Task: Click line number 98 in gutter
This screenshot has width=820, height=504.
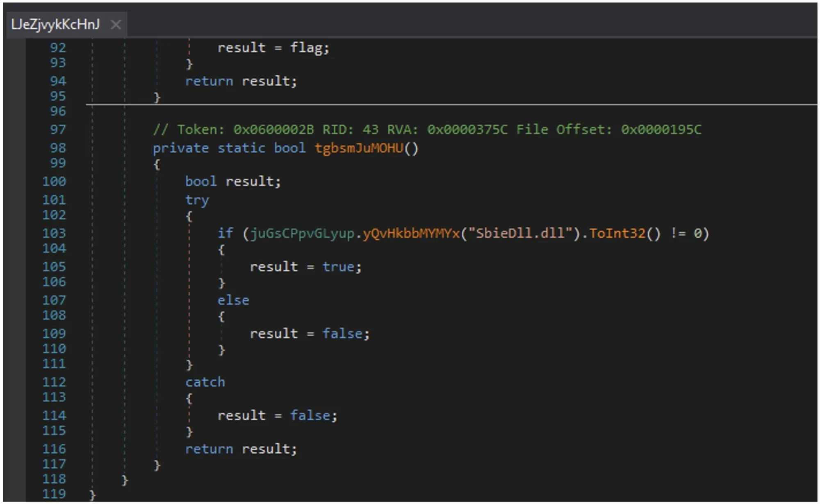Action: [58, 148]
